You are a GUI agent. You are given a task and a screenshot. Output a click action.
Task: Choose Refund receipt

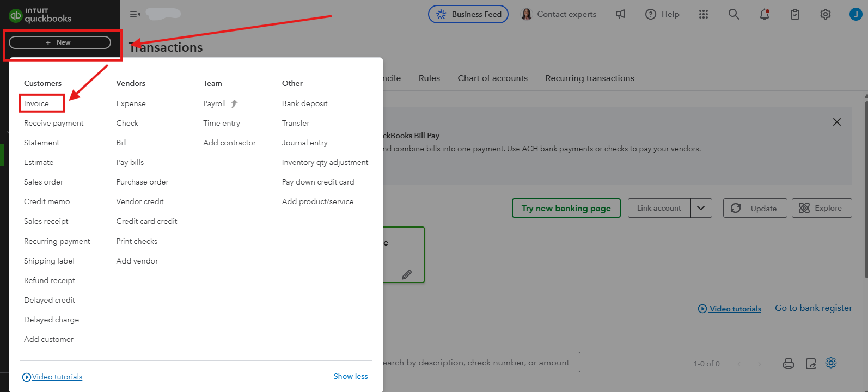50,280
